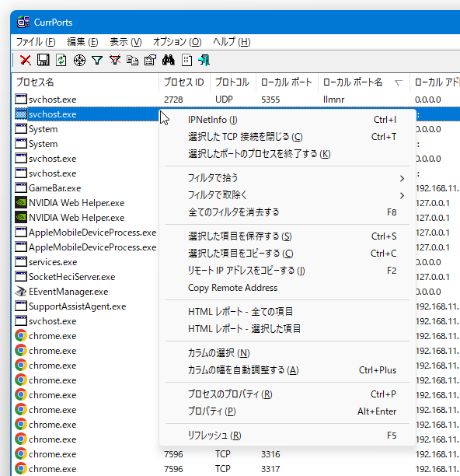Click the crosshair target toolbar icon

(x=79, y=60)
